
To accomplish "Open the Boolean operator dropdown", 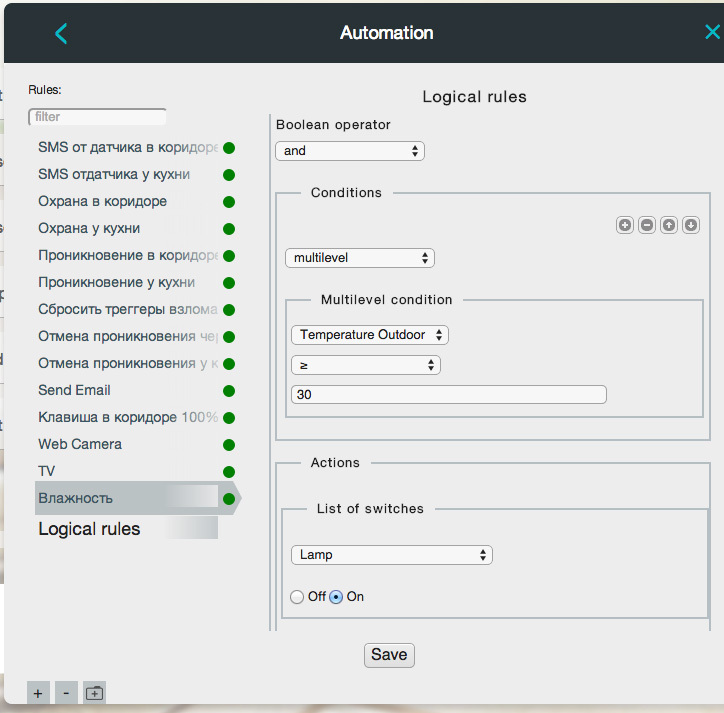I will coord(350,151).
